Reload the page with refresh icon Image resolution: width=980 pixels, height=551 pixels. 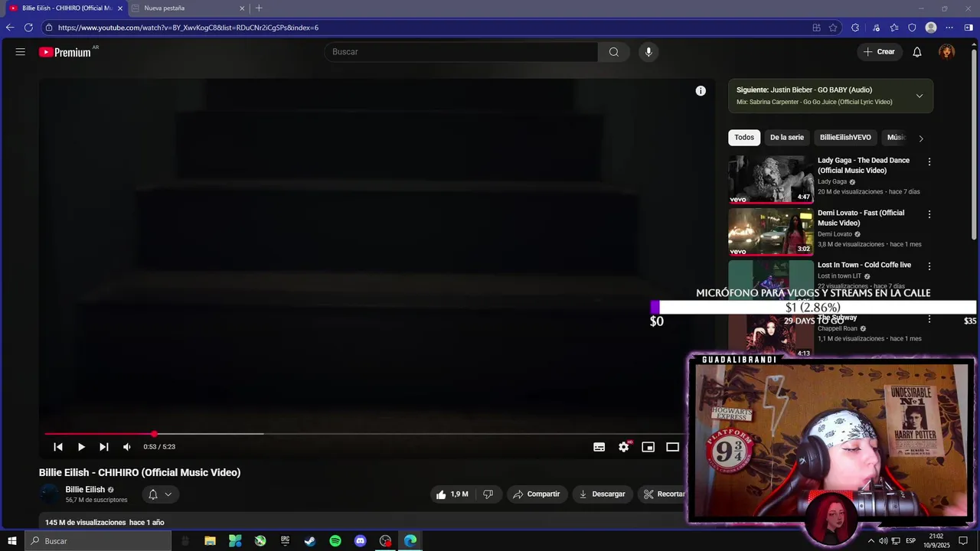(x=28, y=28)
